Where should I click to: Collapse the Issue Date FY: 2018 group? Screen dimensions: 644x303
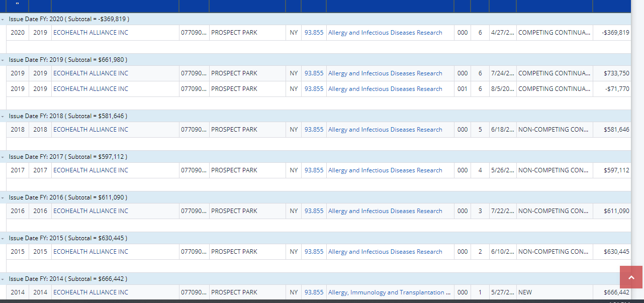point(4,116)
